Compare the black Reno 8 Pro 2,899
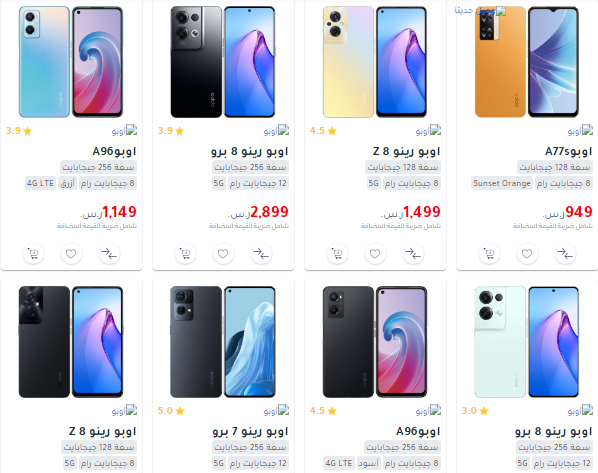This screenshot has width=598, height=473. pyautogui.click(x=261, y=254)
